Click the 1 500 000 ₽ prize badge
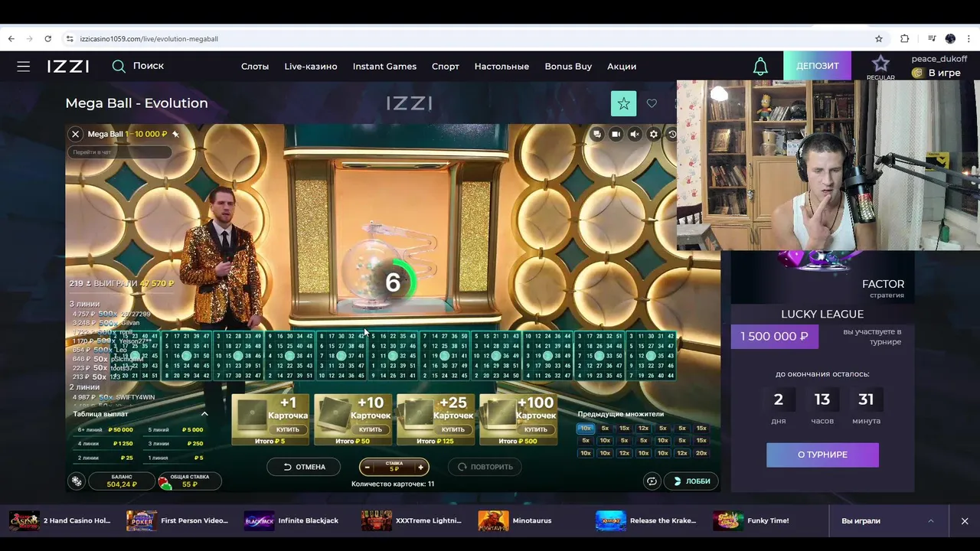Screen dimensions: 980x551 (774, 336)
